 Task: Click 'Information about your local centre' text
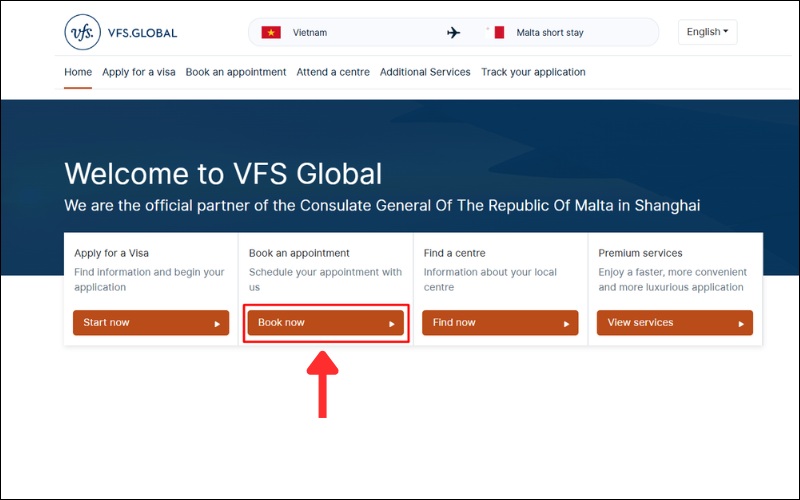point(490,280)
